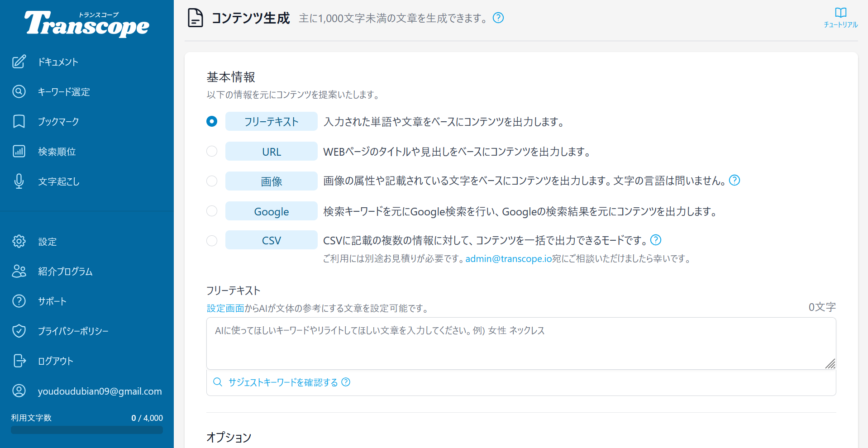Viewport: 868px width, 448px height.
Task: Open キーワード選定 in the sidebar
Action: click(64, 92)
